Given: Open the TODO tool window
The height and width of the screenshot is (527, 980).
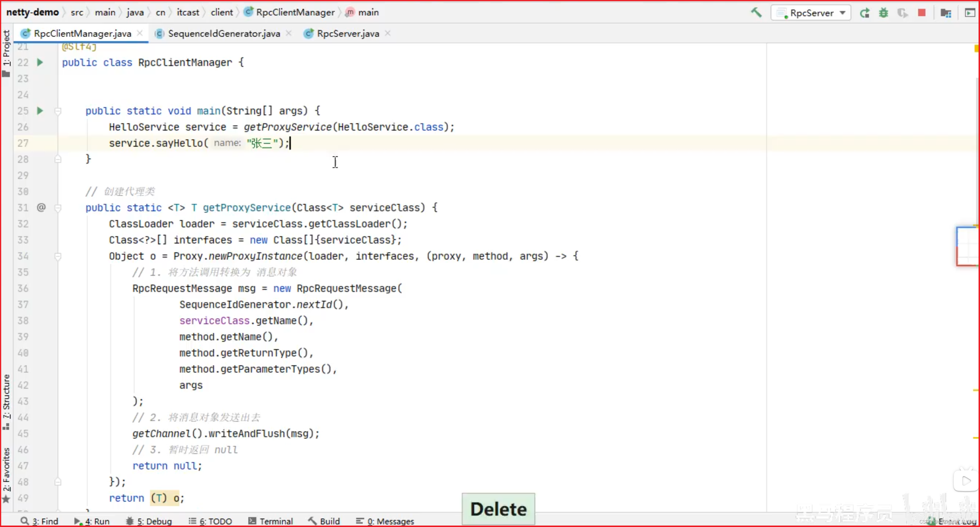Looking at the screenshot, I should 210,521.
